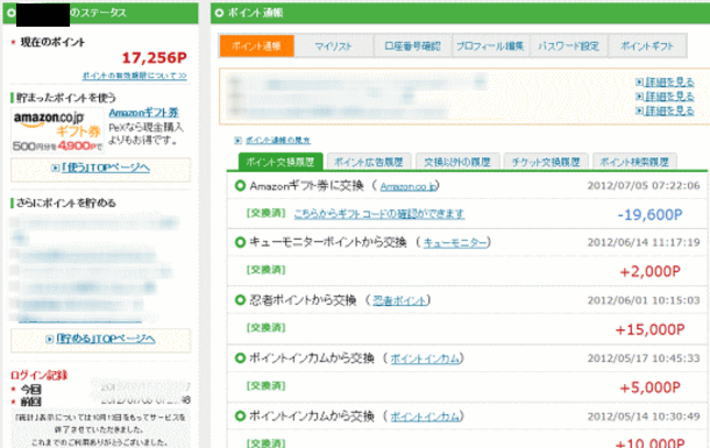Switch to the ポイント広告履歴 tab

coord(369,162)
